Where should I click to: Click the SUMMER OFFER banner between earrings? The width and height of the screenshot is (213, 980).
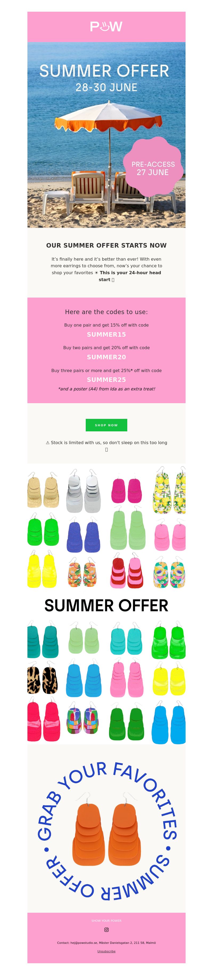[x=106, y=605]
